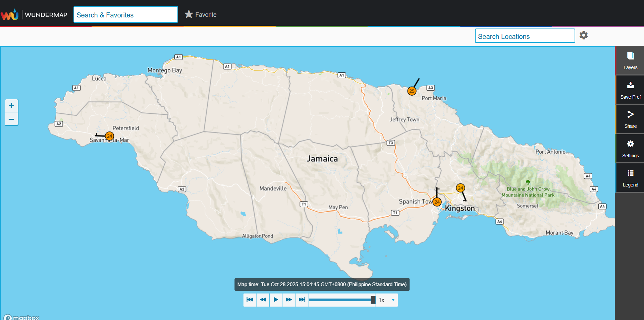Play the map animation
The image size is (644, 320).
276,300
